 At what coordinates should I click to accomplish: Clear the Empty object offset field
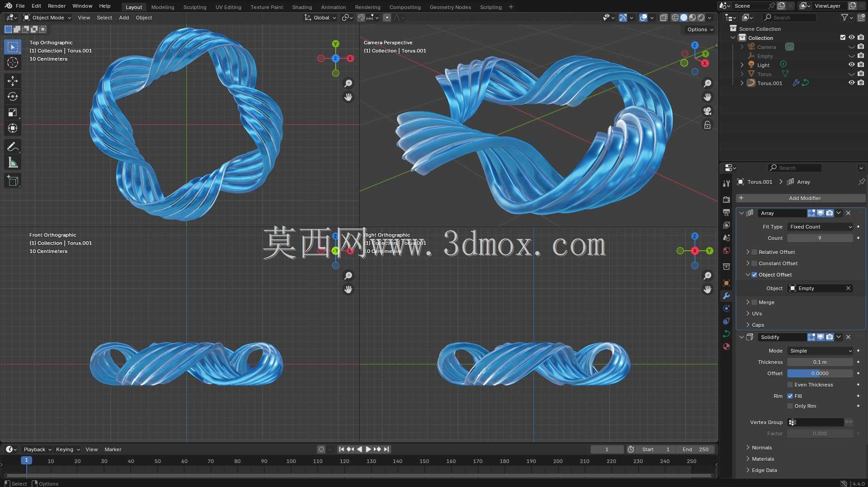(x=848, y=288)
